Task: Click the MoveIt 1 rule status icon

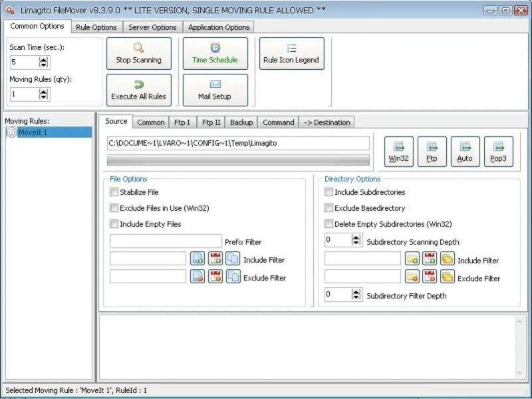Action: tap(12, 132)
